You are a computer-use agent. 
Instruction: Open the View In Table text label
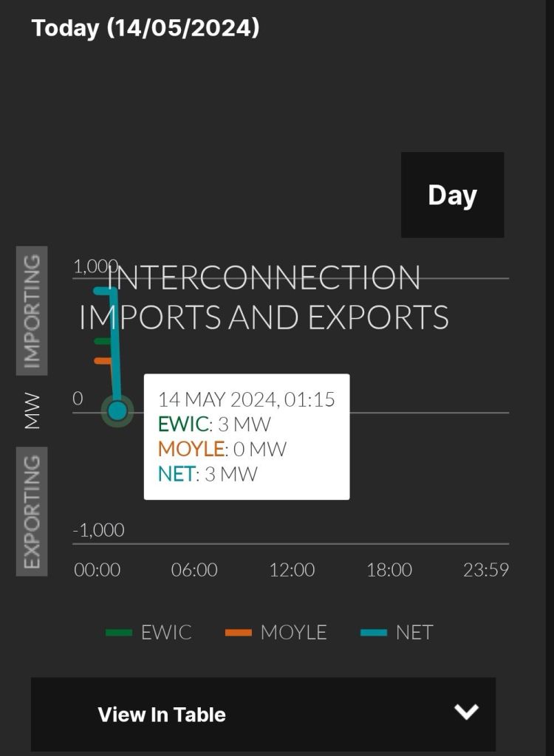pos(162,715)
